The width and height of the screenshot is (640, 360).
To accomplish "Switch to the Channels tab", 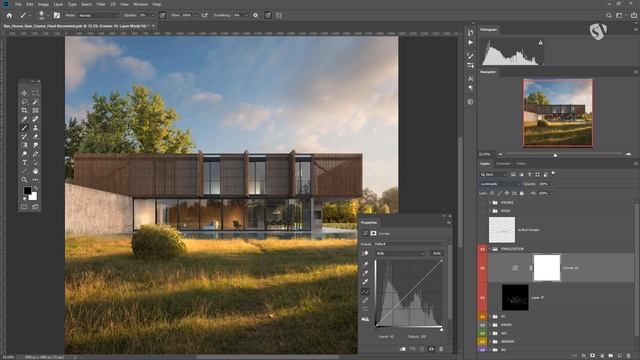I will (503, 164).
